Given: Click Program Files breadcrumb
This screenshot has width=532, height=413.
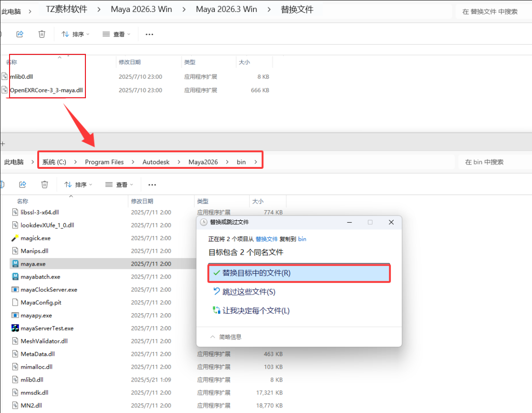Looking at the screenshot, I should tap(104, 162).
